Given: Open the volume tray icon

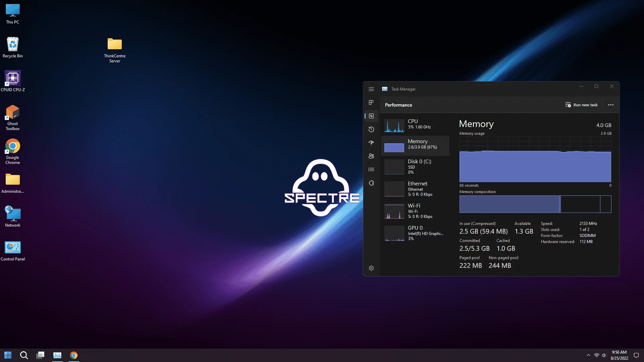Looking at the screenshot, I should pyautogui.click(x=604, y=355).
